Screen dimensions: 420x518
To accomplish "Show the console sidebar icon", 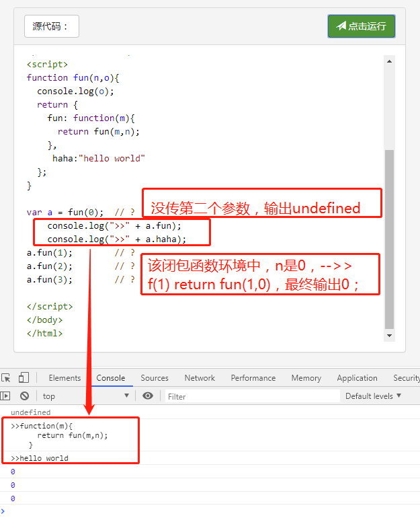I will pos(5,396).
